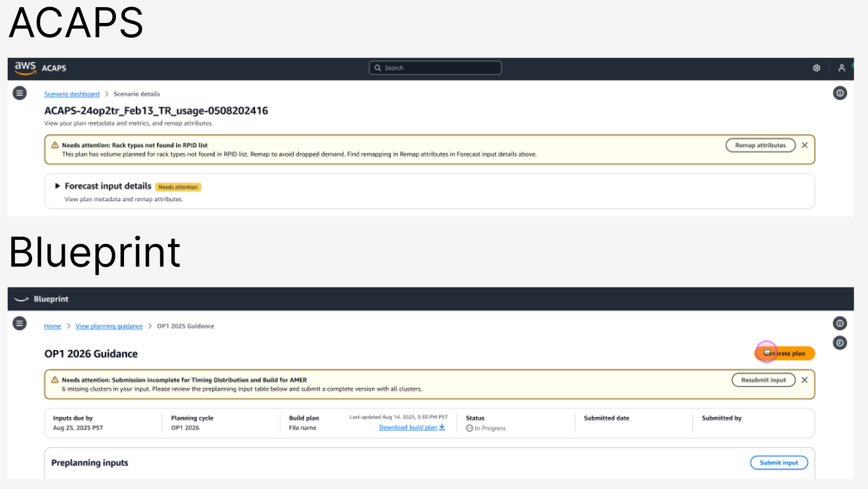Click the OP1 2026 Guidance heading
The height and width of the screenshot is (489, 868).
pyautogui.click(x=91, y=354)
